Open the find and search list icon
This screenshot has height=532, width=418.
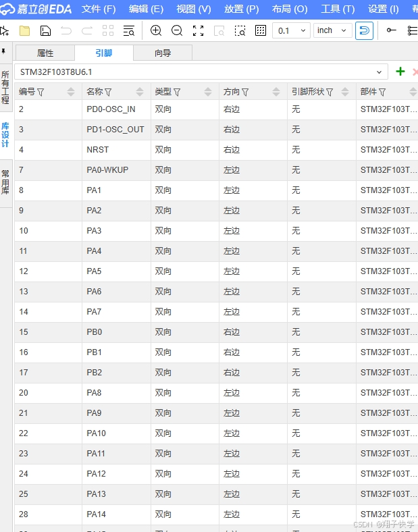point(129,31)
